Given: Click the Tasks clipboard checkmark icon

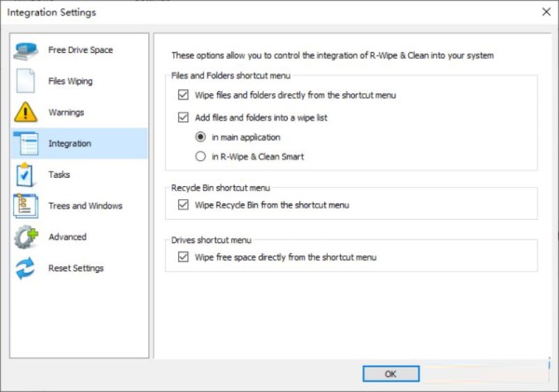Looking at the screenshot, I should pyautogui.click(x=24, y=175).
